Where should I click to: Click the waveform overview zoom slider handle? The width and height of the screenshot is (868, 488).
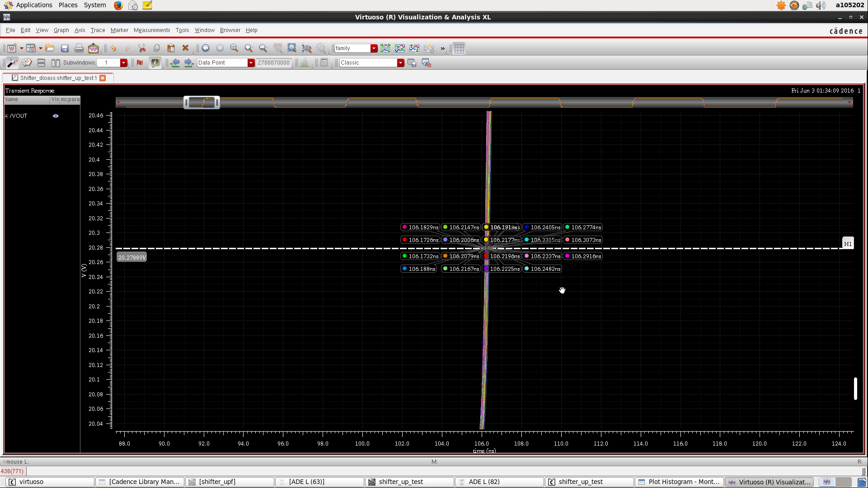tap(202, 102)
